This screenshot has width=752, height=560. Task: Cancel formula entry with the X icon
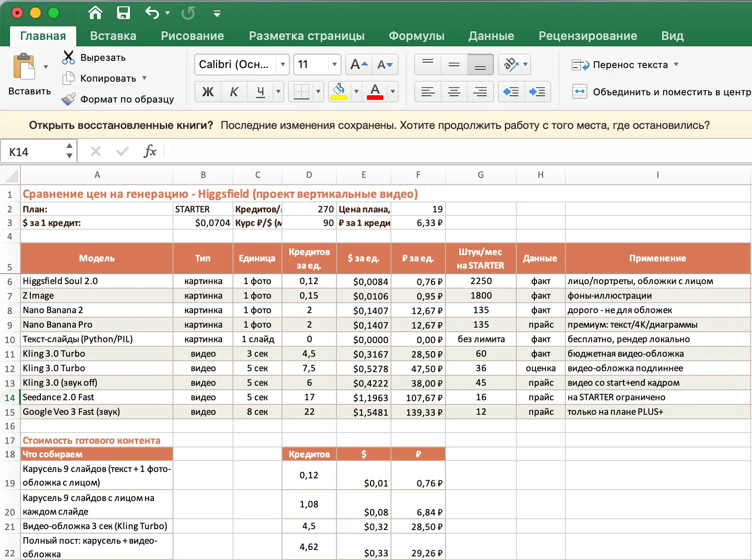point(95,151)
